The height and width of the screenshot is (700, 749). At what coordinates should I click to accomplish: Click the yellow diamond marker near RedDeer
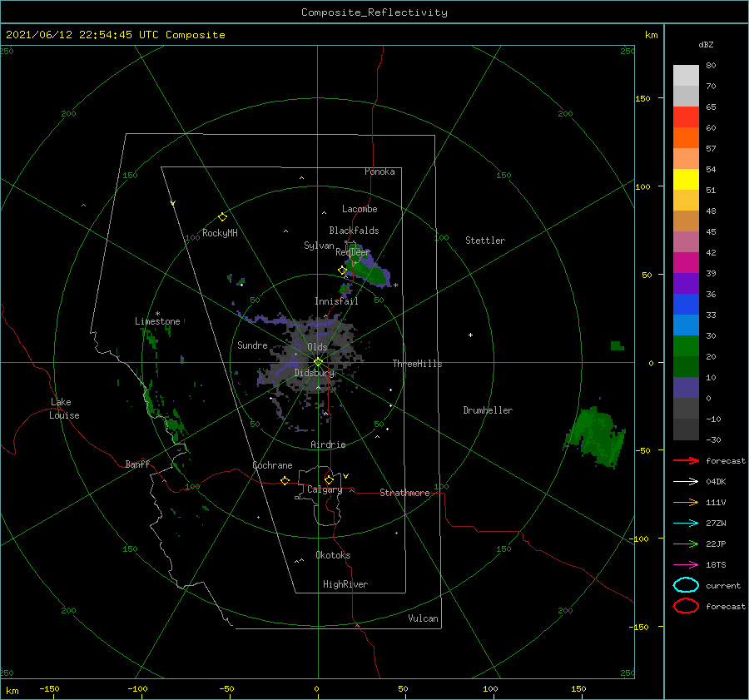click(342, 270)
